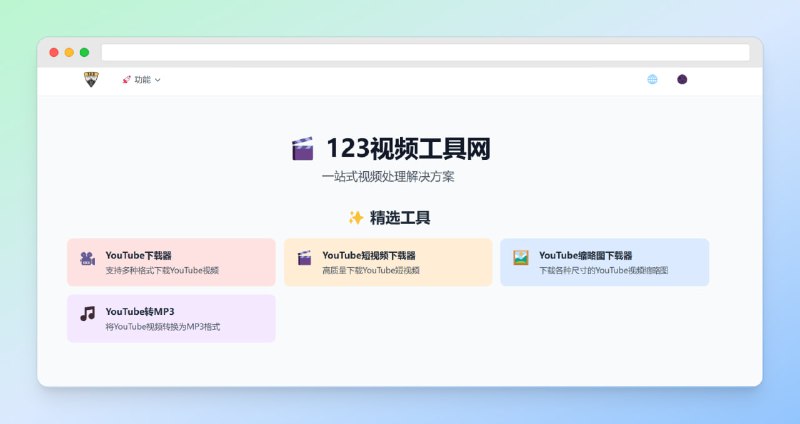Open the YouTube下载器 card
Screen dimensions: 800x424
pyautogui.click(x=171, y=262)
